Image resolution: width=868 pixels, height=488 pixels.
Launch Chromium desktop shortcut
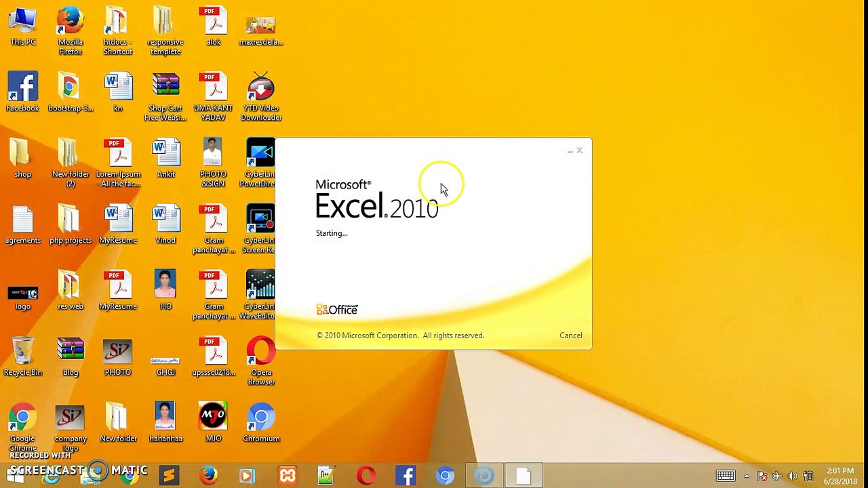point(261,424)
